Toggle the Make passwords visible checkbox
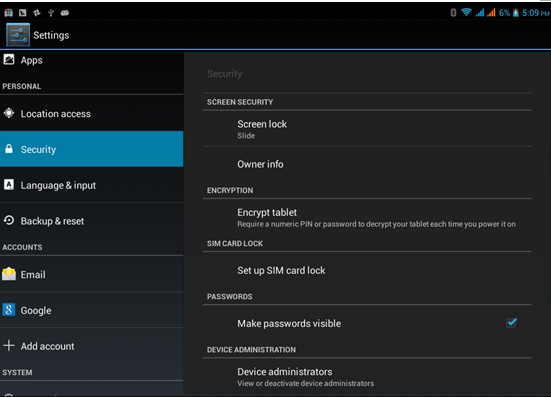The width and height of the screenshot is (551, 397). click(x=511, y=323)
